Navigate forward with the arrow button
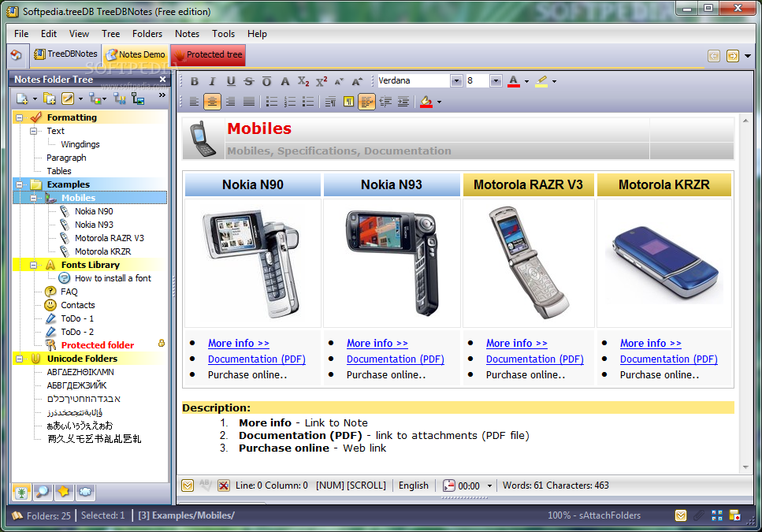 pos(732,56)
